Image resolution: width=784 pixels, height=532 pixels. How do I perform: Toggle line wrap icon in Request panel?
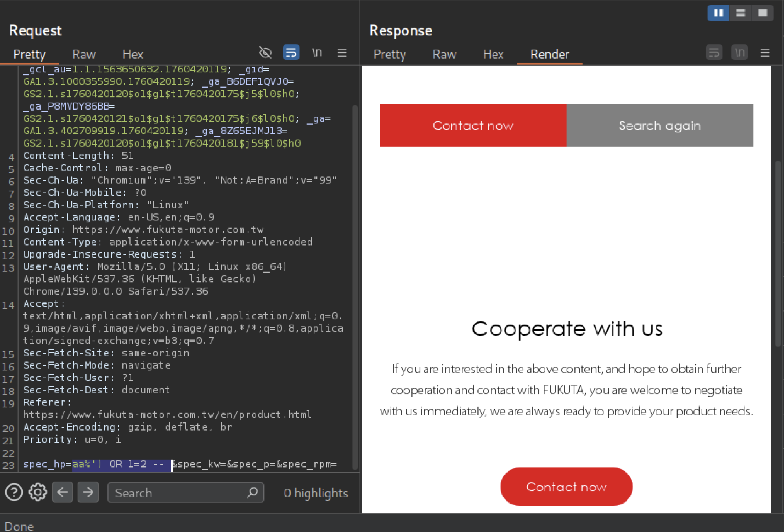pos(291,53)
